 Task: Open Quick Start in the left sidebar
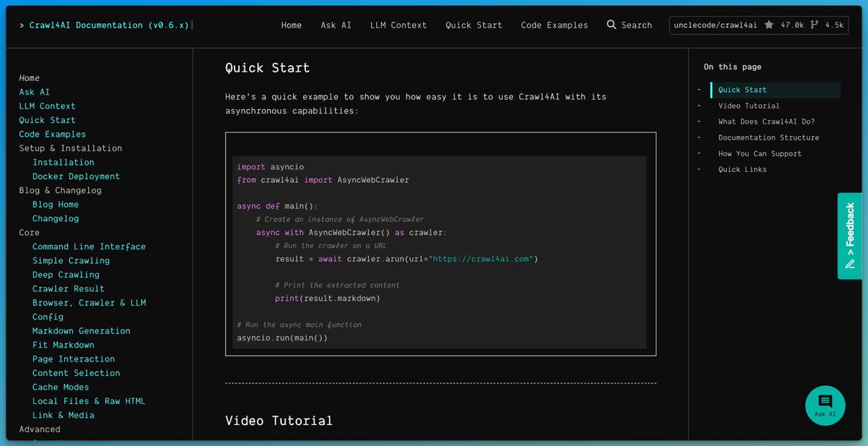pyautogui.click(x=47, y=120)
